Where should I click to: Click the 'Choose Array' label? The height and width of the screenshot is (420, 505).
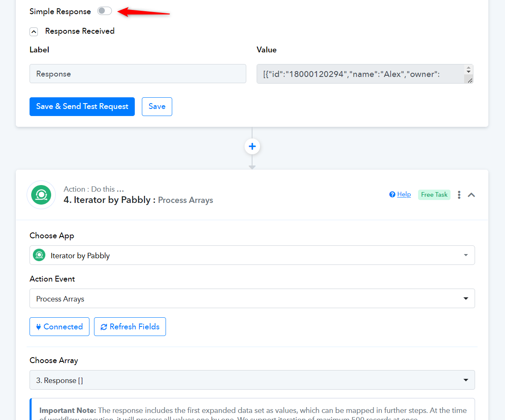(54, 361)
